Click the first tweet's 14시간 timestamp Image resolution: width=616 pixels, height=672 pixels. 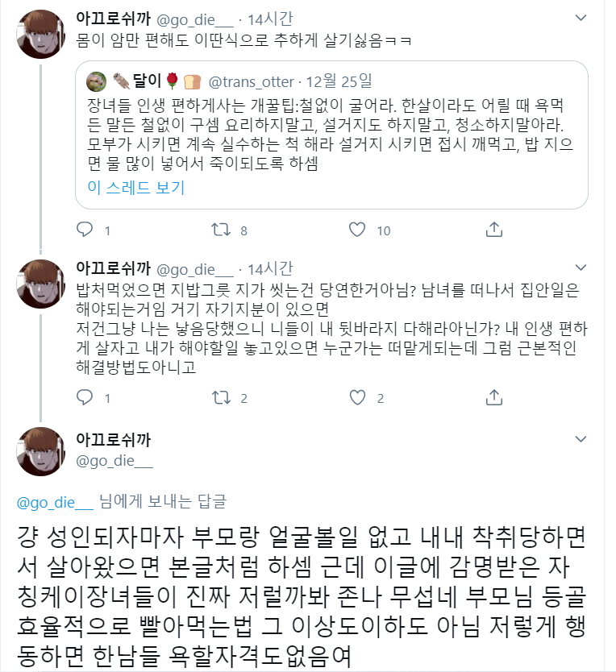coord(272,18)
